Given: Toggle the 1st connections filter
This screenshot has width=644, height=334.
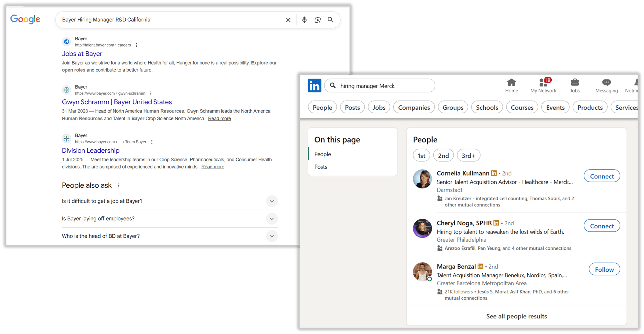Looking at the screenshot, I should coord(421,156).
